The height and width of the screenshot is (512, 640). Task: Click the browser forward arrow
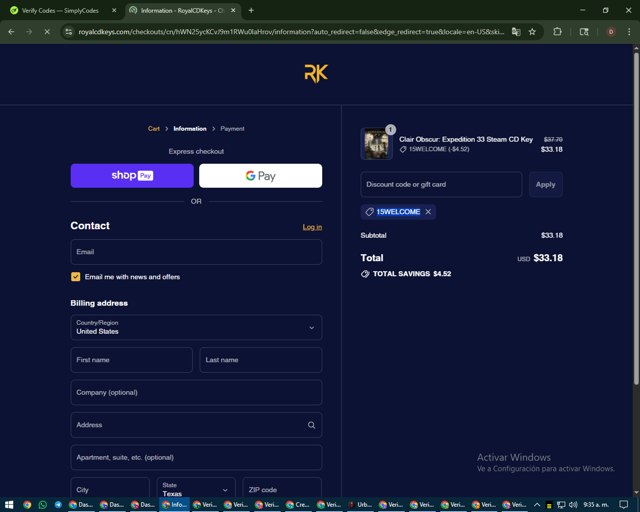coord(29,31)
